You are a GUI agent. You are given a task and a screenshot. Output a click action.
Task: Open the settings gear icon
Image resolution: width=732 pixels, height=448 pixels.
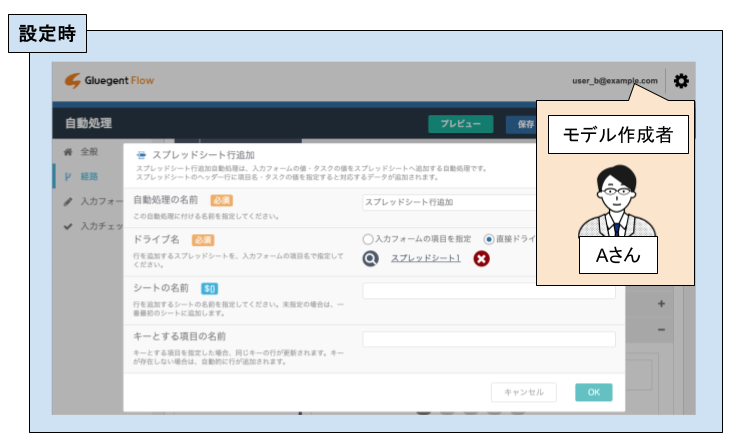tap(681, 81)
